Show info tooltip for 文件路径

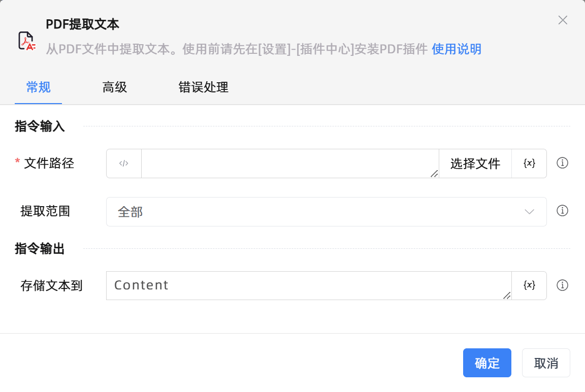click(562, 163)
